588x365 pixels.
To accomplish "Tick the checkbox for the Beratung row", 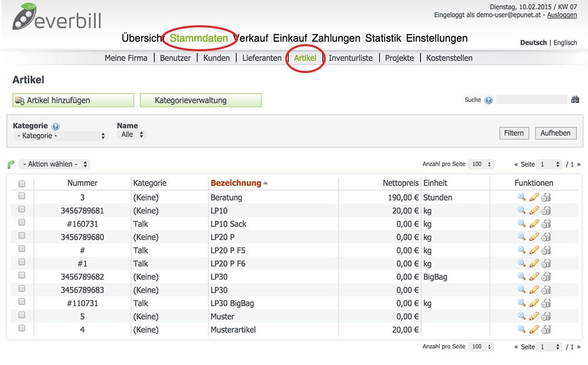I will 22,197.
